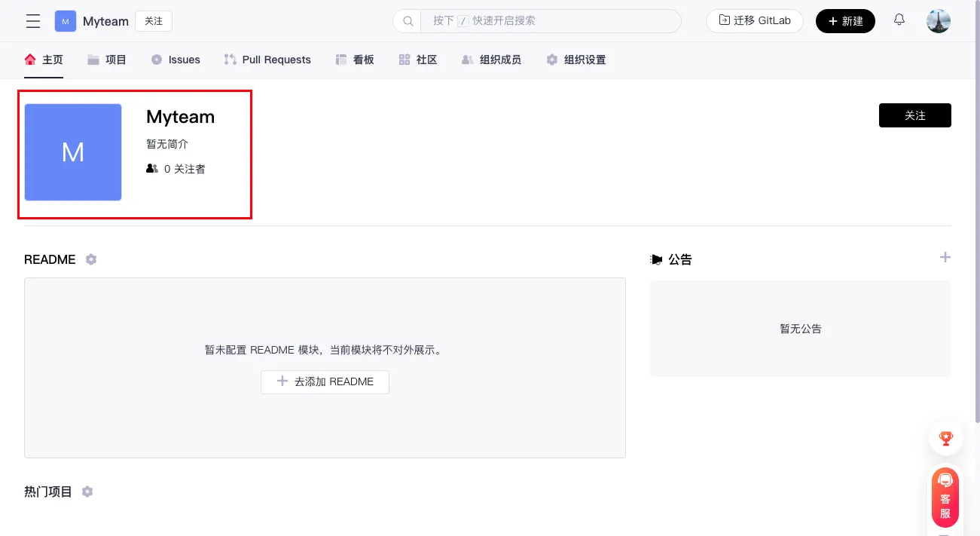Go to the Pull Requests tab
The width and height of the screenshot is (980, 536).
coord(267,60)
